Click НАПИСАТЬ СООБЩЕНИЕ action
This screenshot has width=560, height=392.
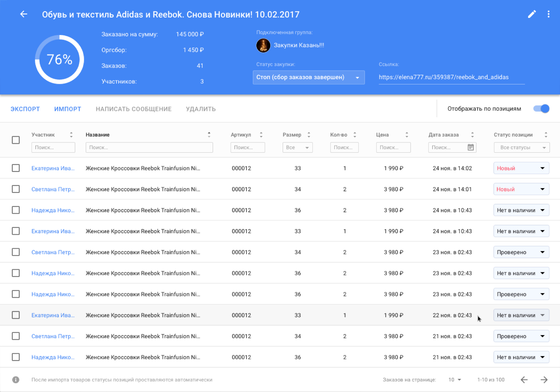[x=133, y=109]
